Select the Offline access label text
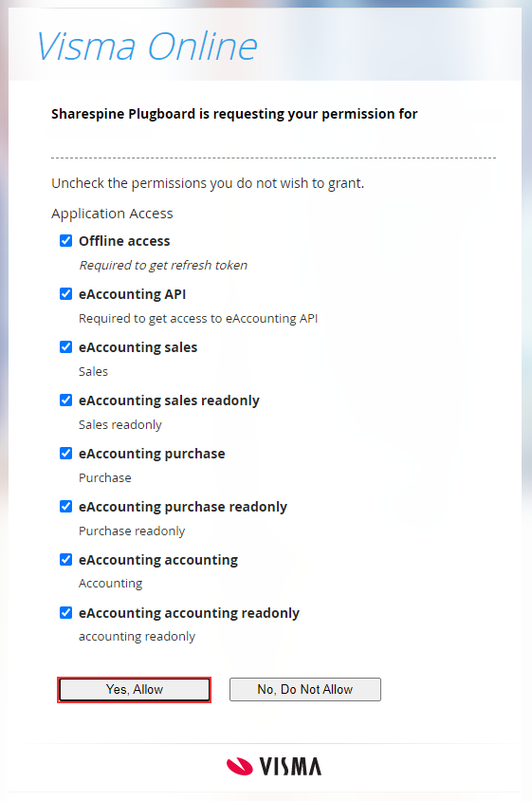Viewport: 532px width, 801px height. [124, 241]
